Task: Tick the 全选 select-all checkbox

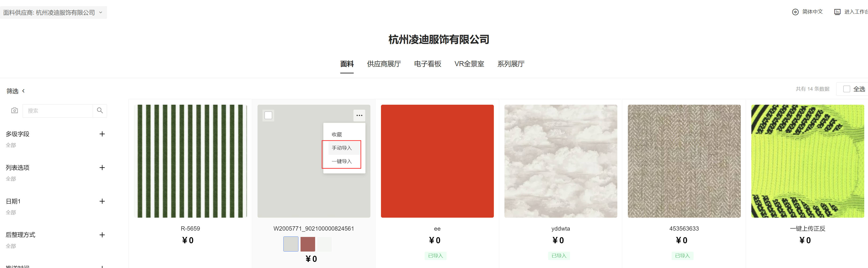Action: click(x=846, y=89)
